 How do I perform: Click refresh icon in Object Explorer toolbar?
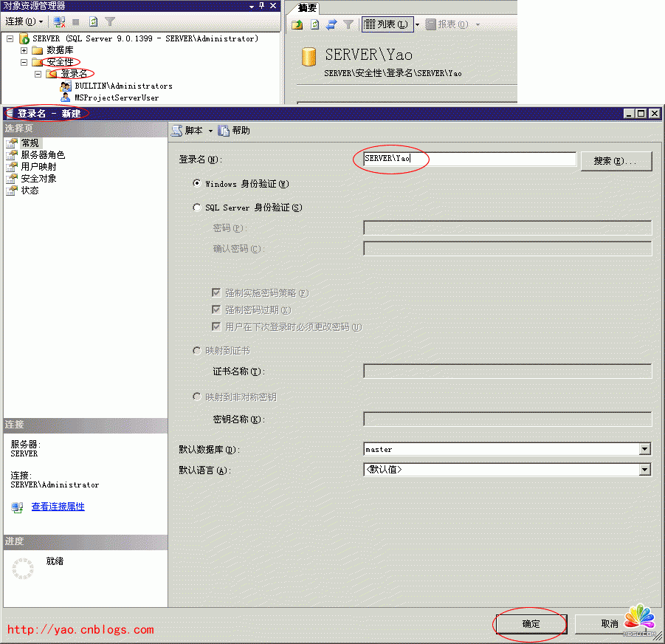coord(93,22)
